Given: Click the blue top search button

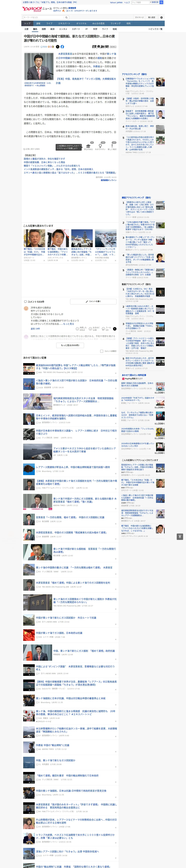Looking at the screenshot, I should coord(161,2).
